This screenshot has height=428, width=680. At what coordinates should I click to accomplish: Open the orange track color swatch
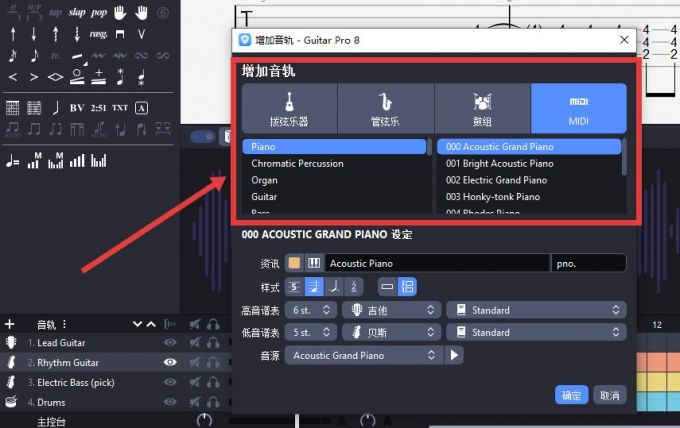[x=294, y=263]
